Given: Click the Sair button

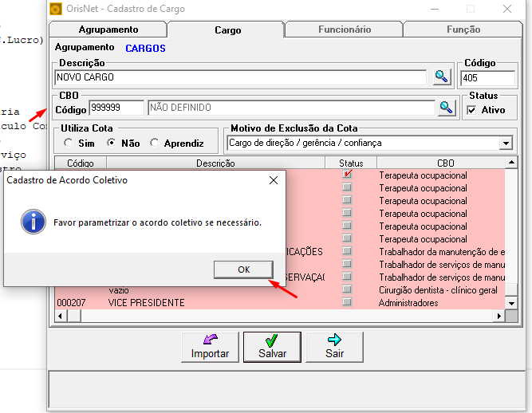Looking at the screenshot, I should [334, 347].
